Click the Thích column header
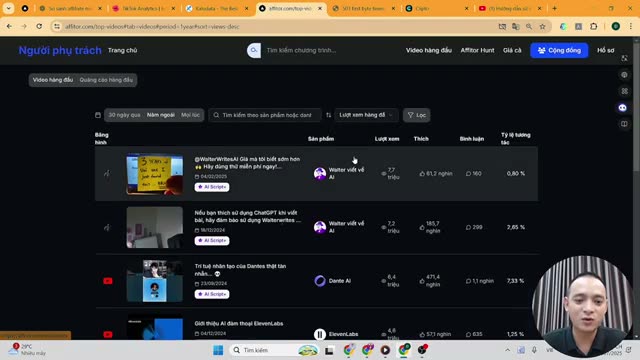 421,139
